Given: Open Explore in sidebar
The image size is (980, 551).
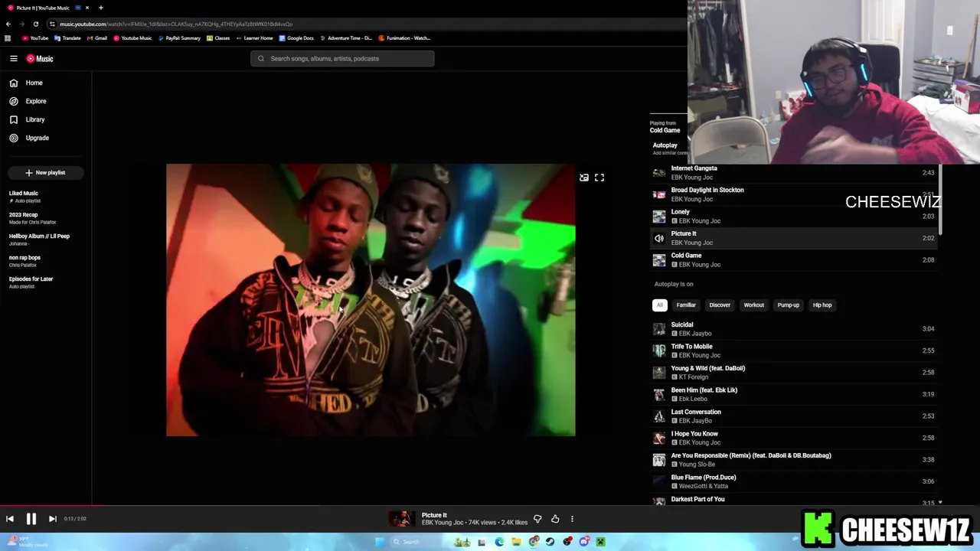Looking at the screenshot, I should [x=35, y=101].
